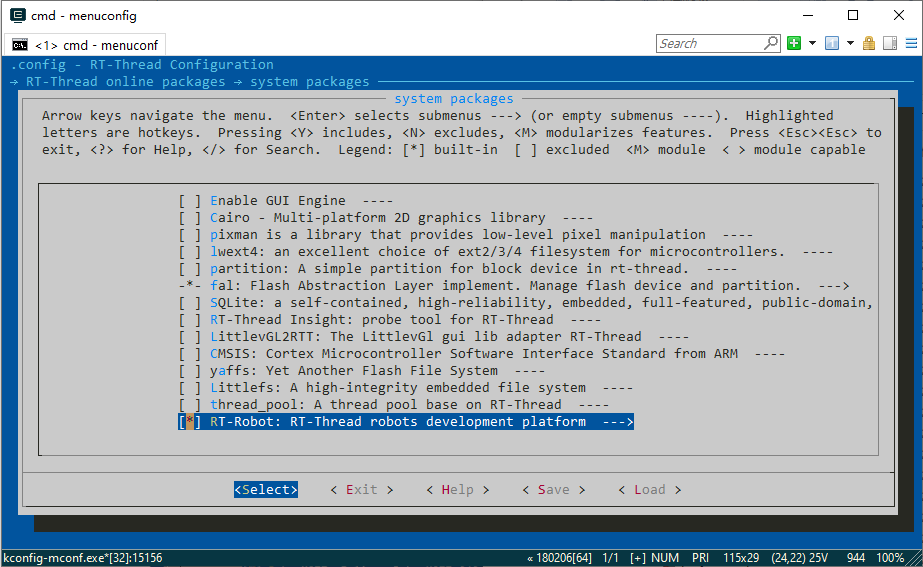The image size is (923, 567).
Task: Open the new console dropdown arrow
Action: [x=812, y=43]
